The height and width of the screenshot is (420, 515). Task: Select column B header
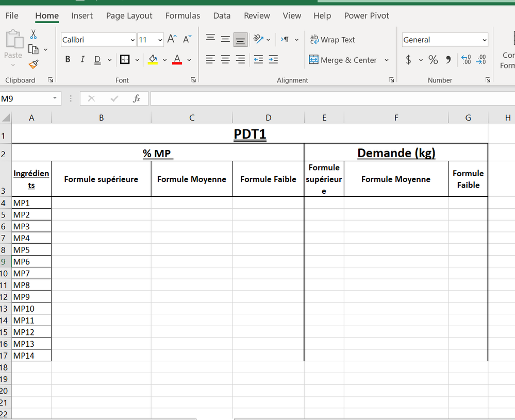coord(101,117)
